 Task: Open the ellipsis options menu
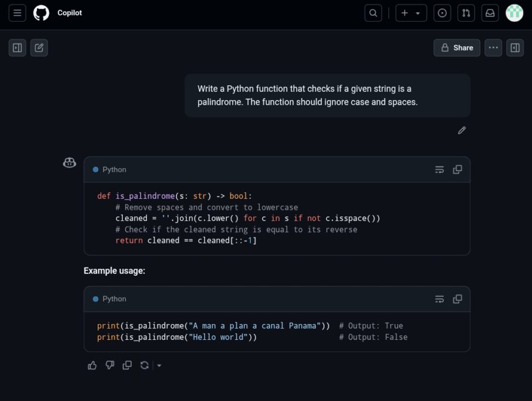[x=493, y=48]
